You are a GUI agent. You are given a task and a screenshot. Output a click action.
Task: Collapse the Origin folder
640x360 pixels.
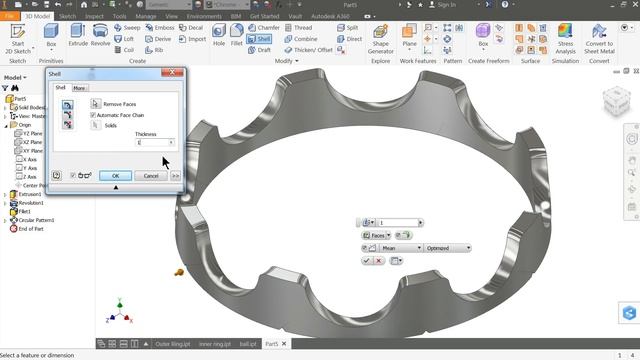6,126
